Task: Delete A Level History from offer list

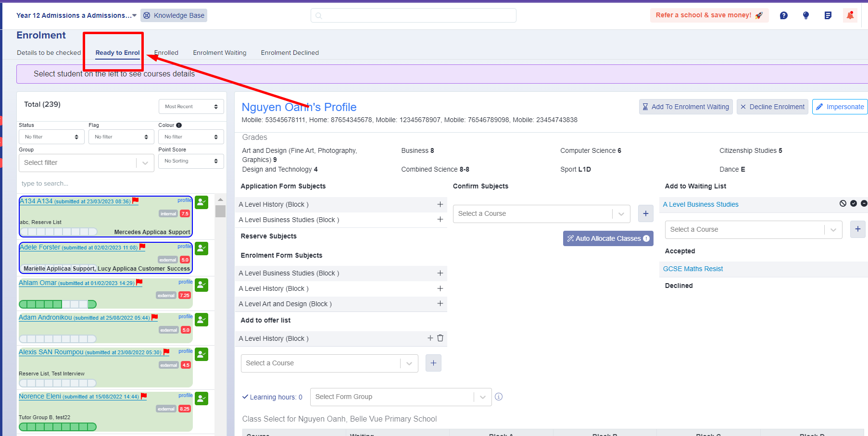Action: pyautogui.click(x=440, y=338)
